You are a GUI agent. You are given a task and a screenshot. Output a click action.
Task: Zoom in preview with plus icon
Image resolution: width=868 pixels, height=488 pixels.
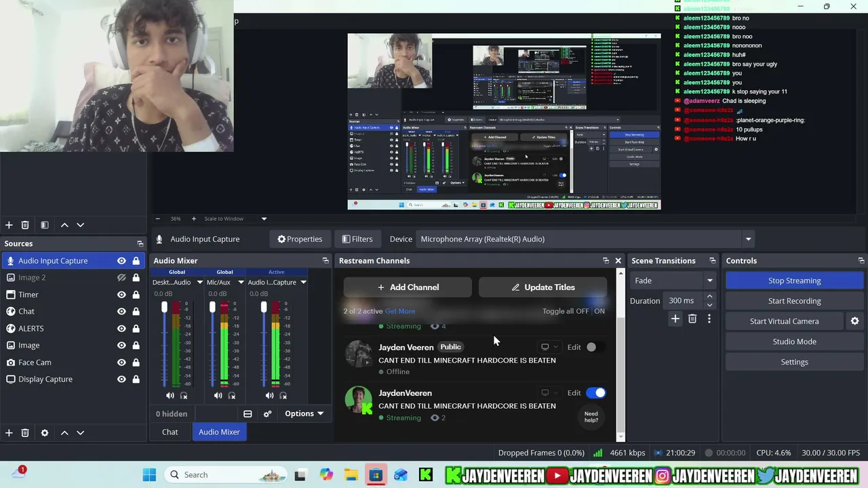(x=193, y=219)
